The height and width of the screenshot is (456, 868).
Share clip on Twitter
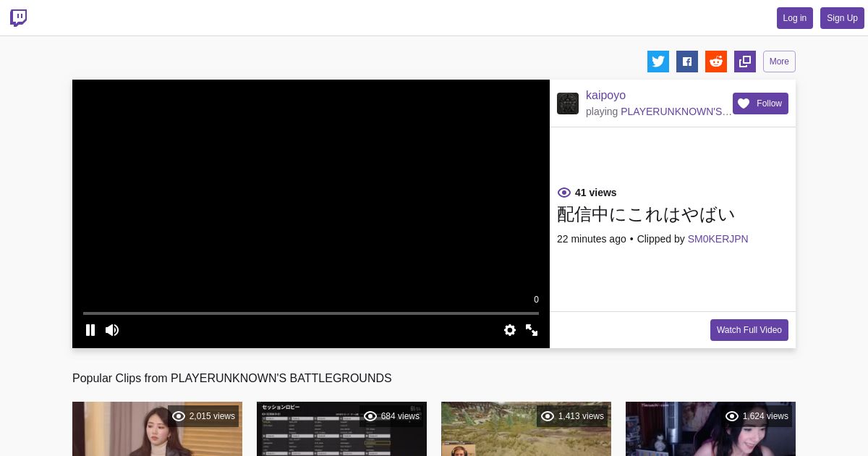(x=658, y=62)
